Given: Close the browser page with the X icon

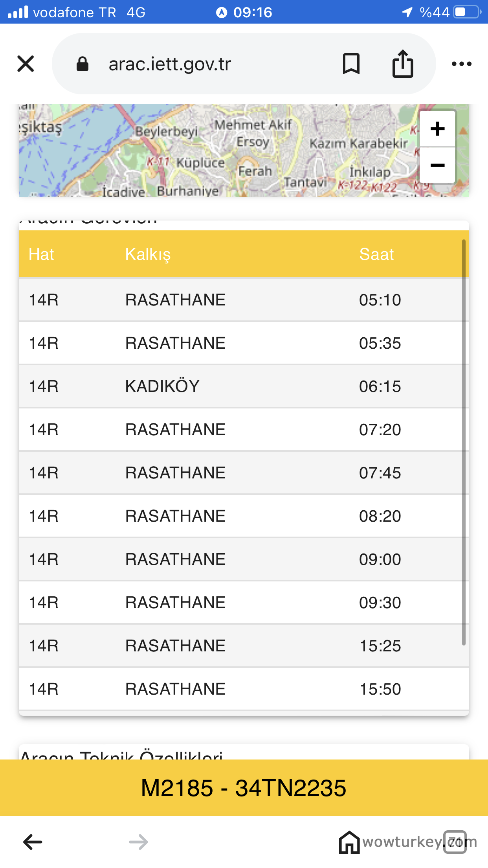Looking at the screenshot, I should 26,64.
